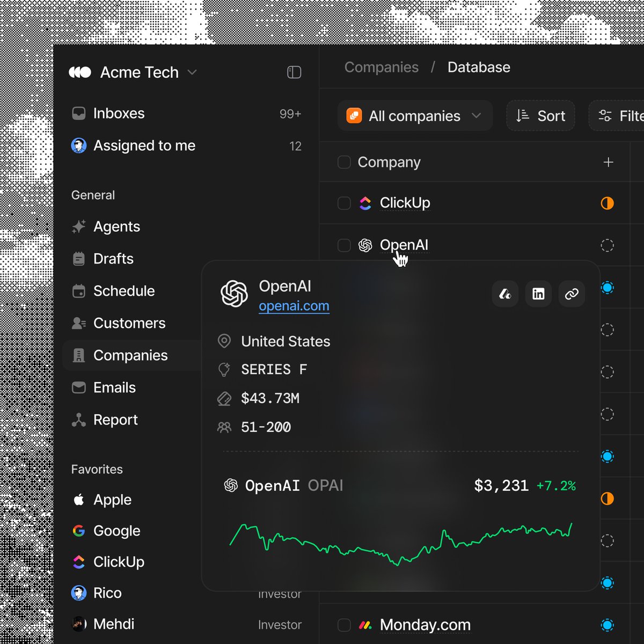This screenshot has height=644, width=644.
Task: Click $43.73M funding amount
Action: click(x=270, y=398)
